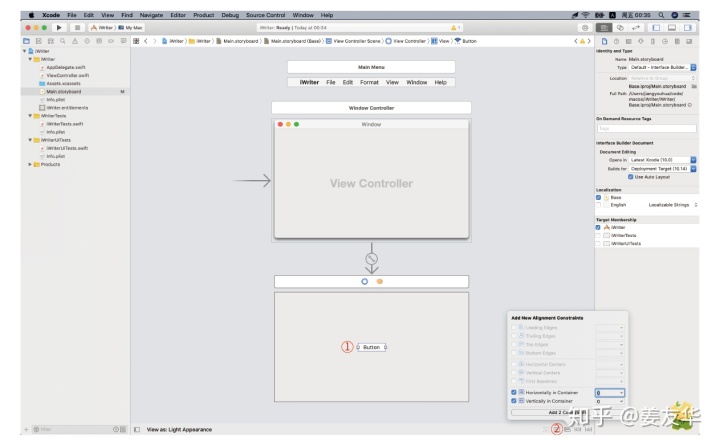This screenshot has width=720, height=446.
Task: Select the Standard editor toolbar button
Action: click(604, 28)
